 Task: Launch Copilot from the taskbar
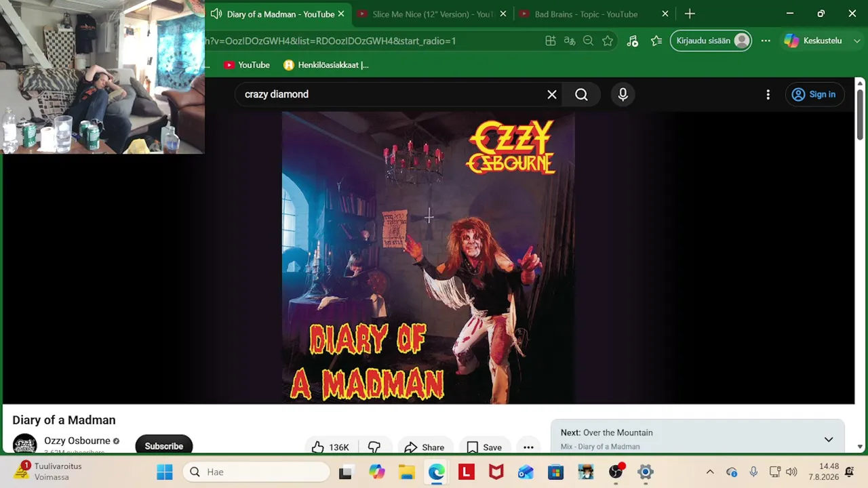(377, 472)
